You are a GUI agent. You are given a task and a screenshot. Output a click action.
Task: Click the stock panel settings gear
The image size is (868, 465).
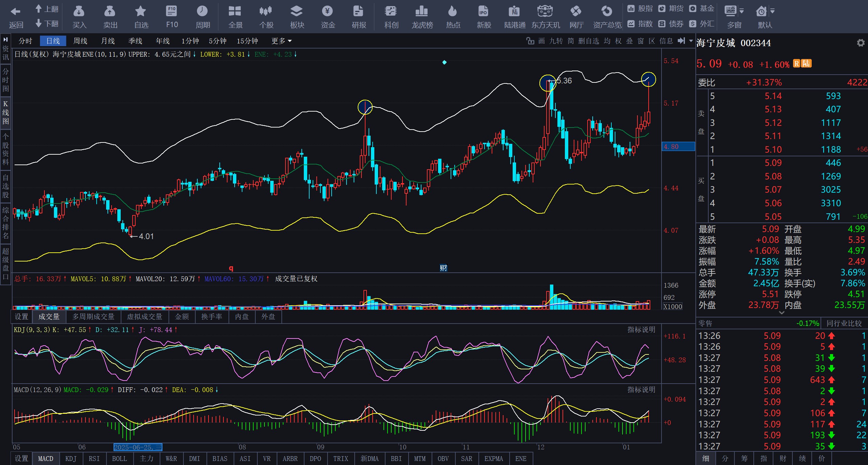click(860, 43)
